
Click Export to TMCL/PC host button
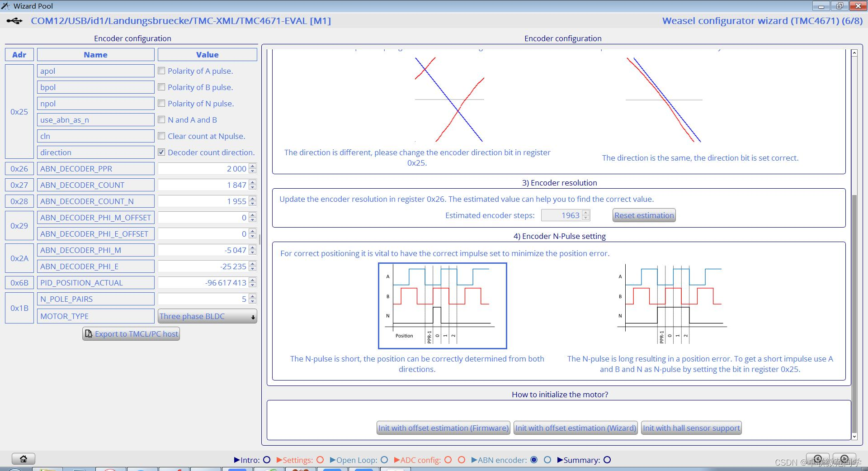pyautogui.click(x=131, y=334)
